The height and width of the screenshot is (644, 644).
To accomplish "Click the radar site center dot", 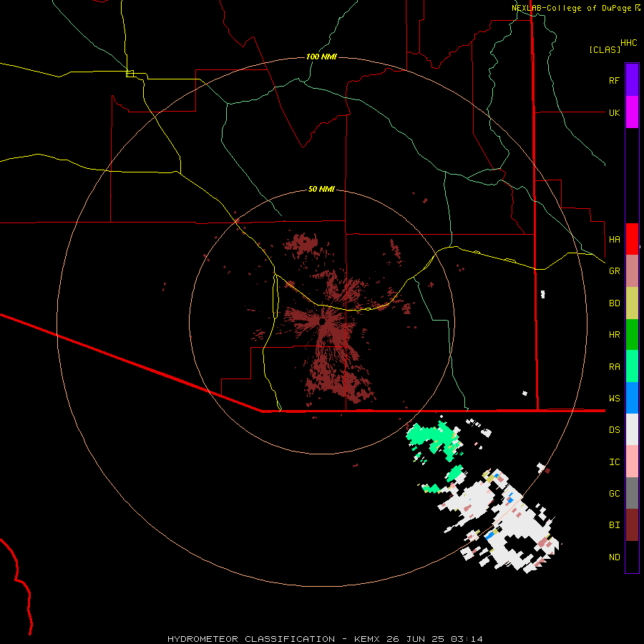I will (323, 321).
